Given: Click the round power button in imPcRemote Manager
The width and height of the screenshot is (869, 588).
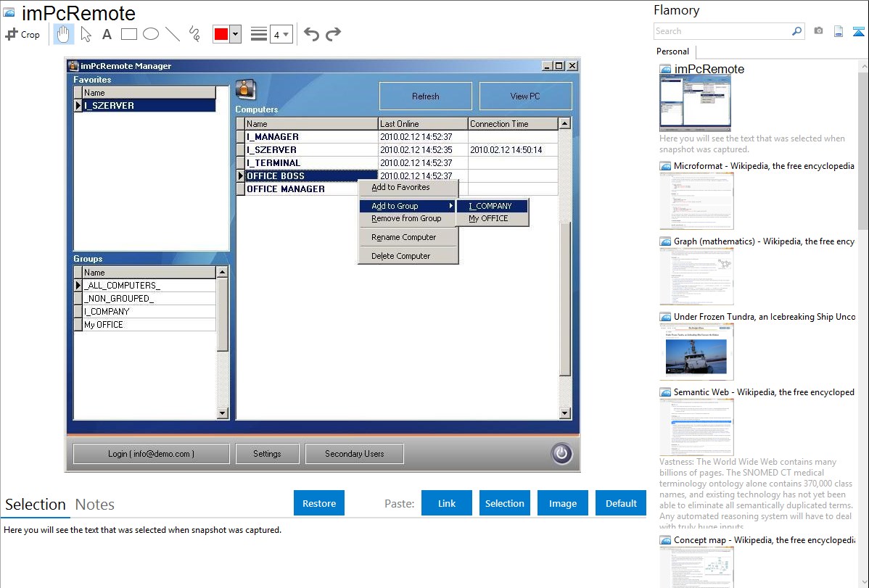Looking at the screenshot, I should point(561,453).
